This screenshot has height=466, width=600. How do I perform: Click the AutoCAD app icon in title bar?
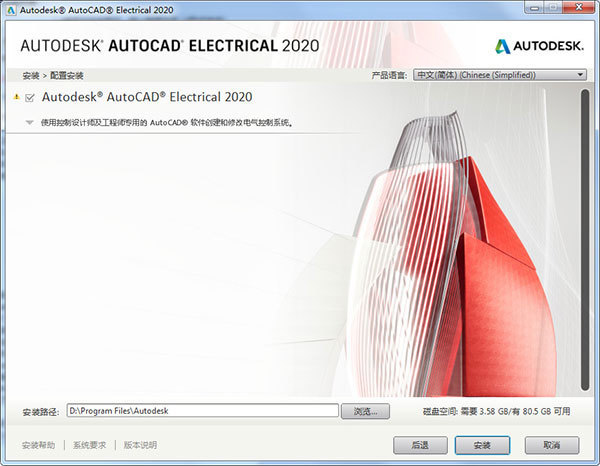pyautogui.click(x=11, y=10)
